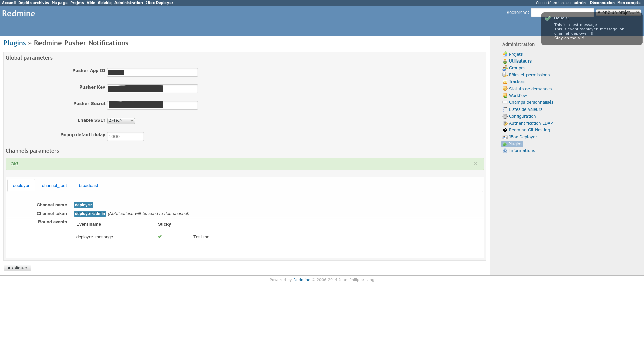Open Aide in the top menu
This screenshot has height=343, width=644.
point(91,3)
